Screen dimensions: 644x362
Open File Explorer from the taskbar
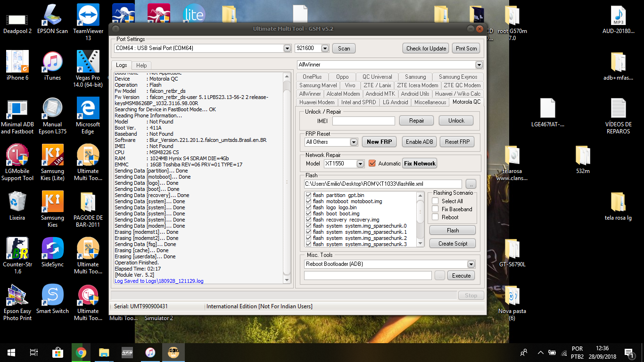[x=104, y=352]
